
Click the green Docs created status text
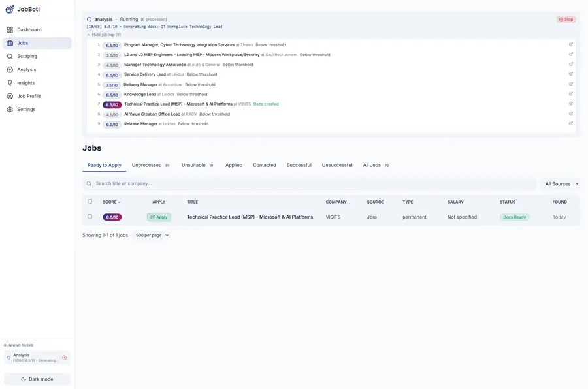(266, 104)
